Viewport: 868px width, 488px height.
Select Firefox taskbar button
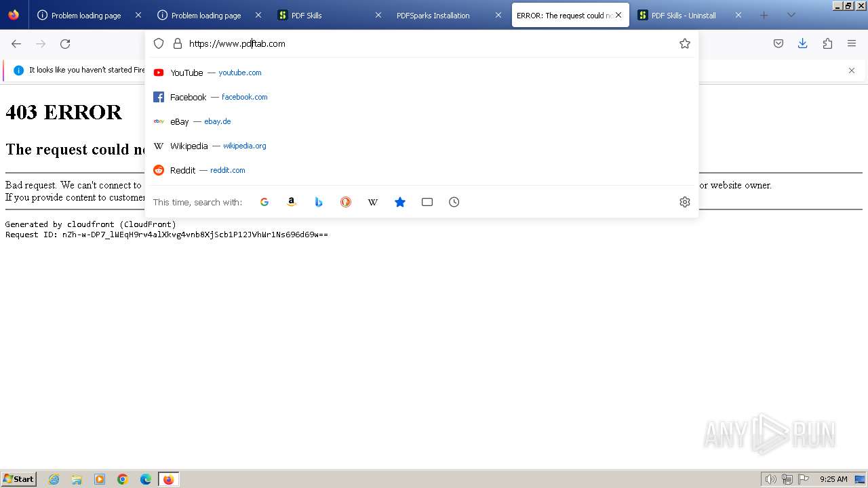tap(168, 479)
